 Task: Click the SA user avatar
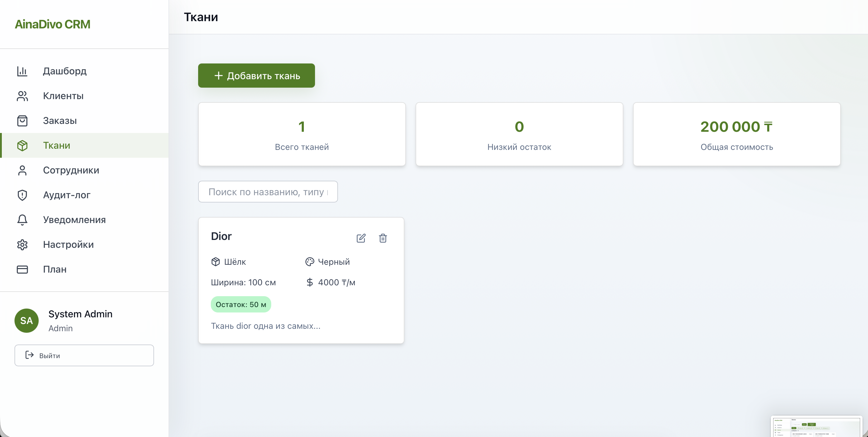[x=27, y=320]
